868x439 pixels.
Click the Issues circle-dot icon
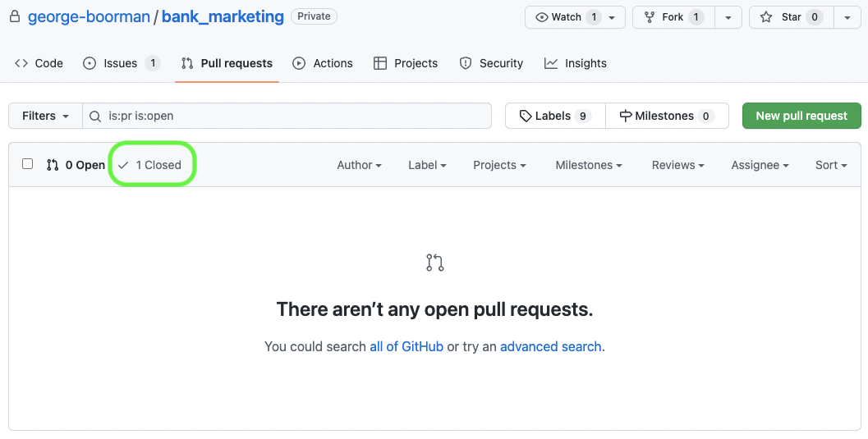pyautogui.click(x=90, y=63)
